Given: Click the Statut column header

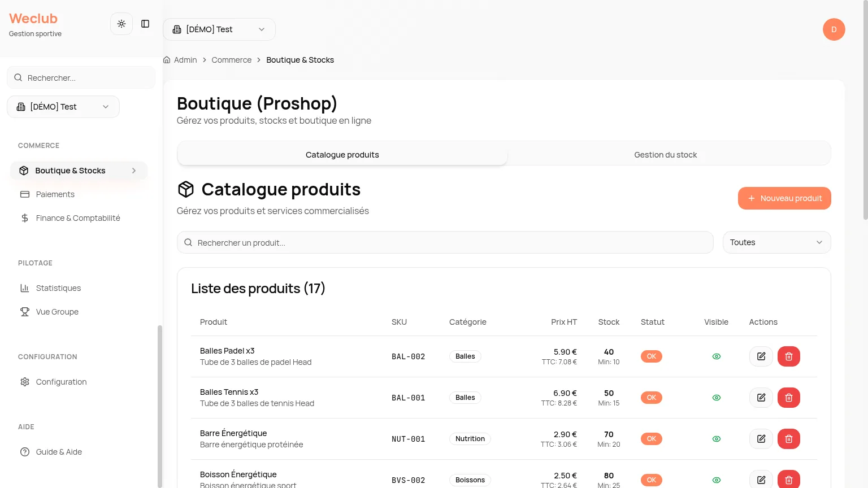Looking at the screenshot, I should pyautogui.click(x=653, y=322).
